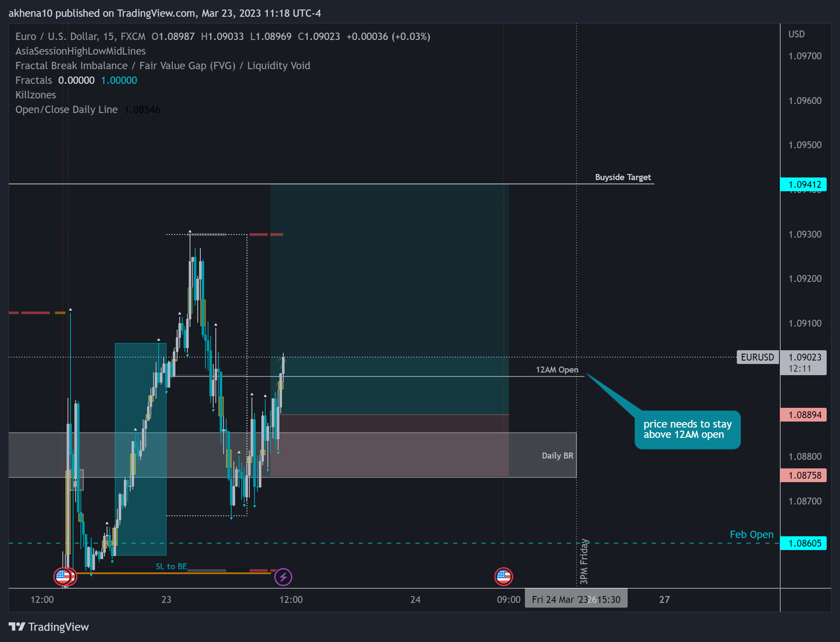Click the Fractals value 1.00000 in legend
Image resolution: width=840 pixels, height=642 pixels.
click(x=119, y=80)
